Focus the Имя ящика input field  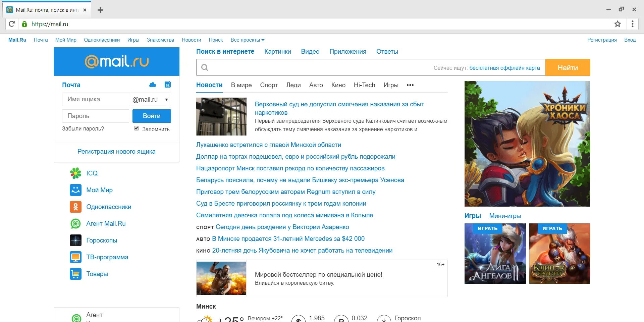tap(95, 99)
